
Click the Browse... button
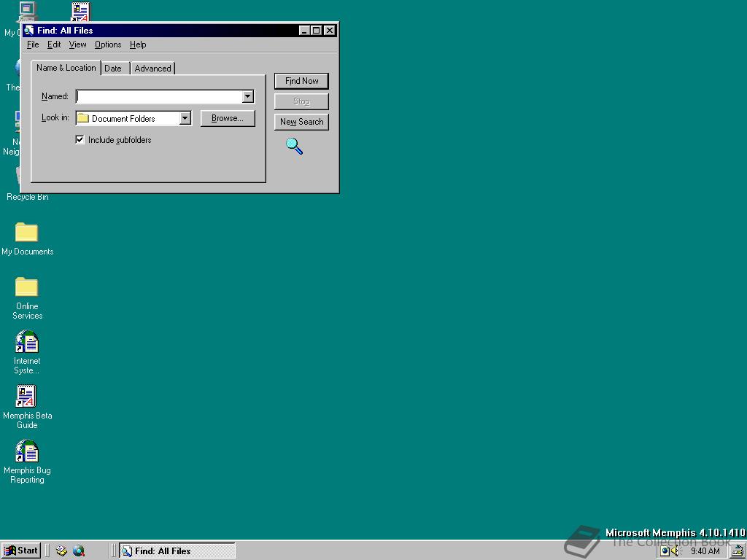[x=228, y=118]
